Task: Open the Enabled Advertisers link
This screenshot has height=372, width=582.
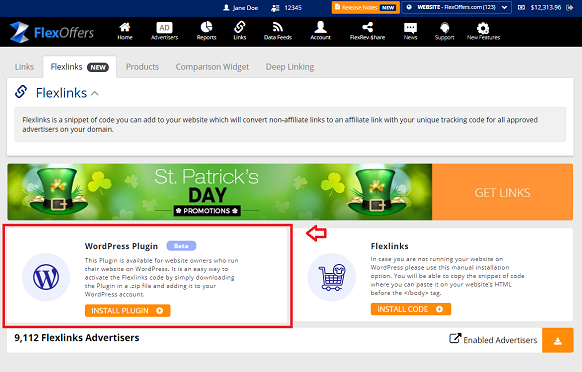Action: click(x=493, y=339)
